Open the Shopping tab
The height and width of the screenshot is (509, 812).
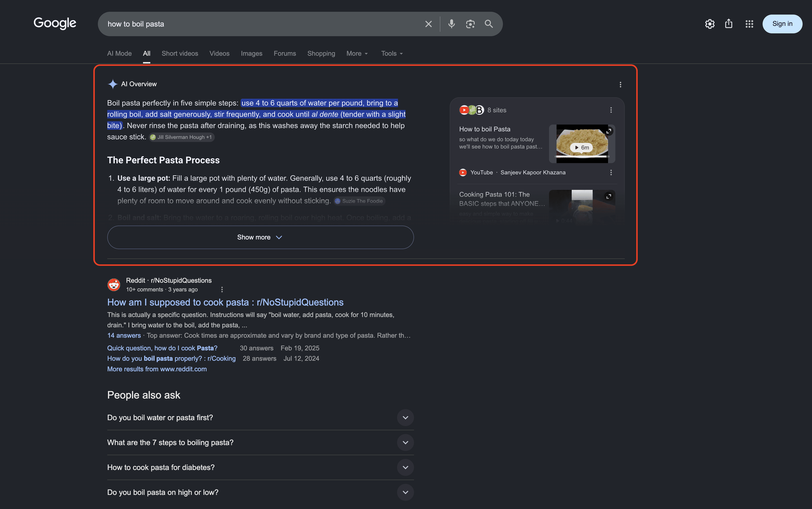pyautogui.click(x=321, y=54)
